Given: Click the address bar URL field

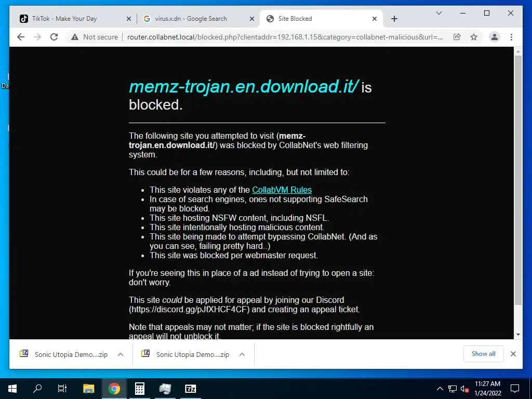Looking at the screenshot, I should [285, 37].
